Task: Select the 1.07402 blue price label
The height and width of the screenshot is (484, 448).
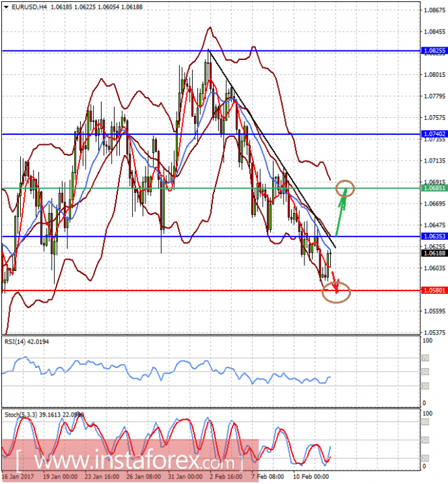Action: click(x=434, y=133)
